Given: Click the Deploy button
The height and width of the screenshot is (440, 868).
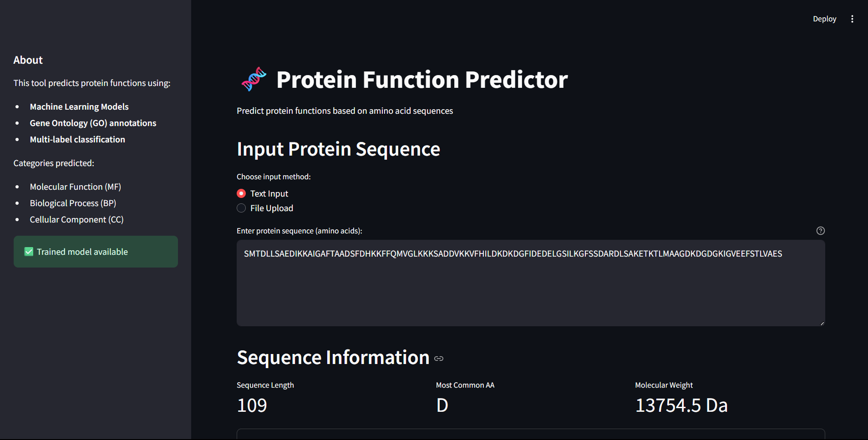Looking at the screenshot, I should tap(824, 19).
